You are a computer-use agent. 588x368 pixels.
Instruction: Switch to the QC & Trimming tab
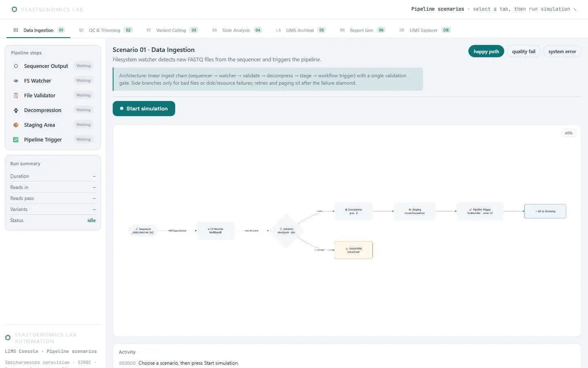[105, 30]
